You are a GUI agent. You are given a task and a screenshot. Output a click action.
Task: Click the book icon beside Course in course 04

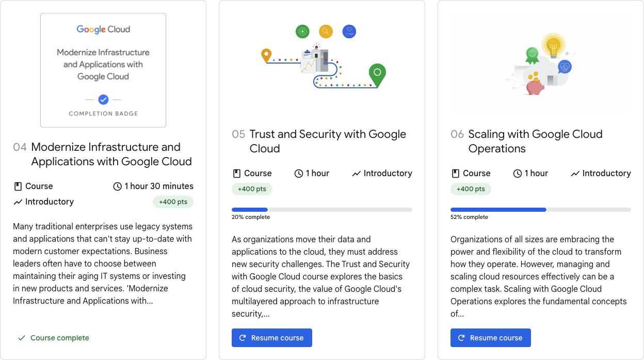[18, 186]
